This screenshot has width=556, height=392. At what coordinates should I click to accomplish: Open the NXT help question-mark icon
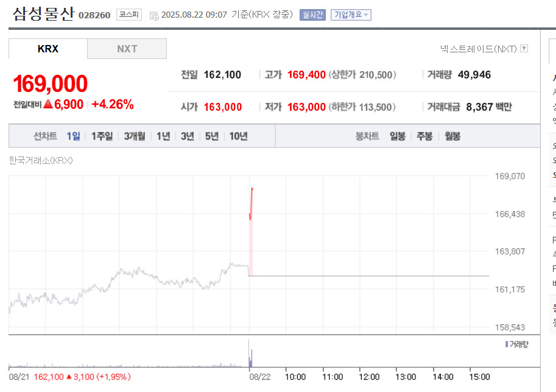[x=524, y=49]
